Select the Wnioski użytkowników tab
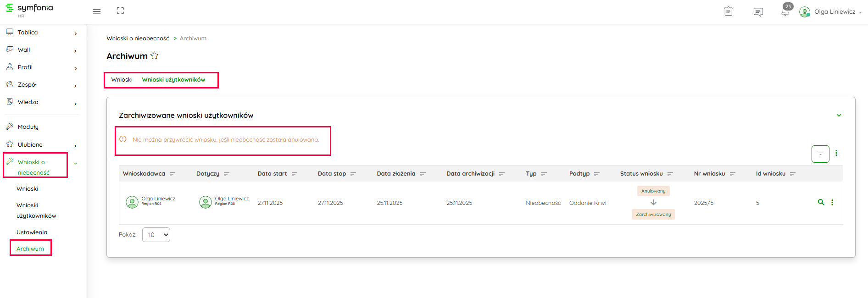Viewport: 868px width, 298px height. pos(173,80)
